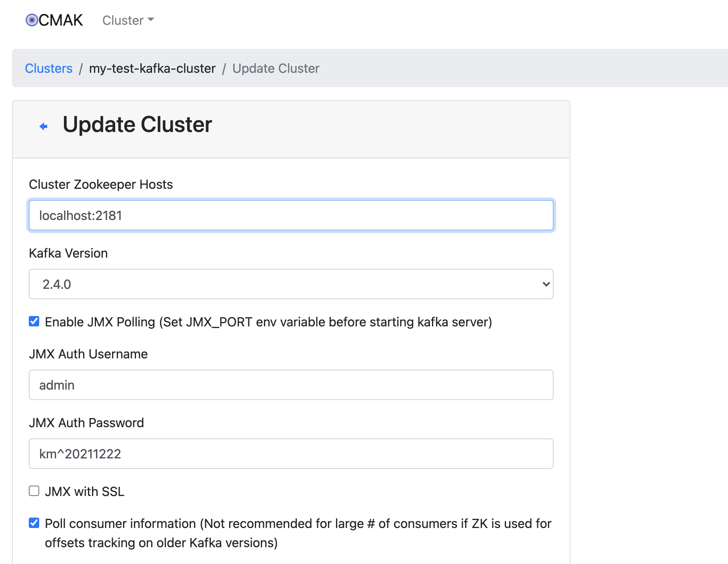This screenshot has height=564, width=728.
Task: Open the Cluster dropdown menu
Action: pyautogui.click(x=128, y=20)
